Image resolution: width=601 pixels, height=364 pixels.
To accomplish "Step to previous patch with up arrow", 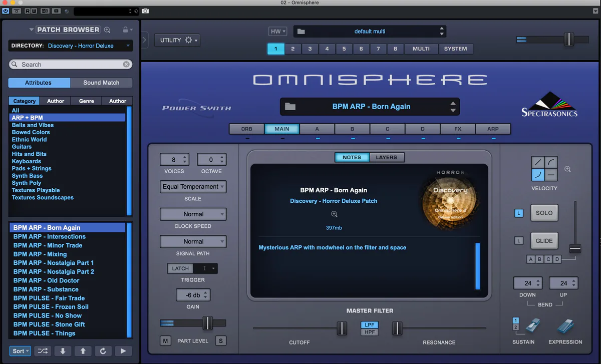I will point(83,351).
